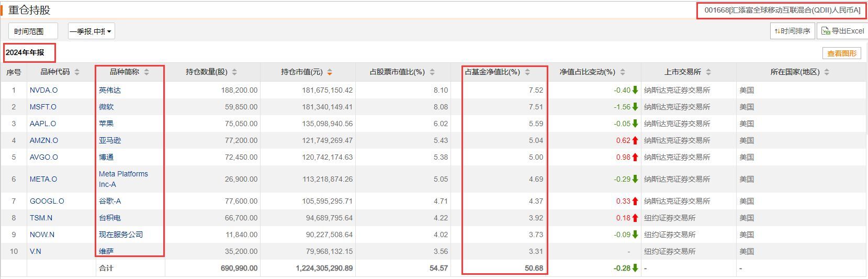The height and width of the screenshot is (279, 868).
Task: Click the 博通 name link
Action: point(106,157)
